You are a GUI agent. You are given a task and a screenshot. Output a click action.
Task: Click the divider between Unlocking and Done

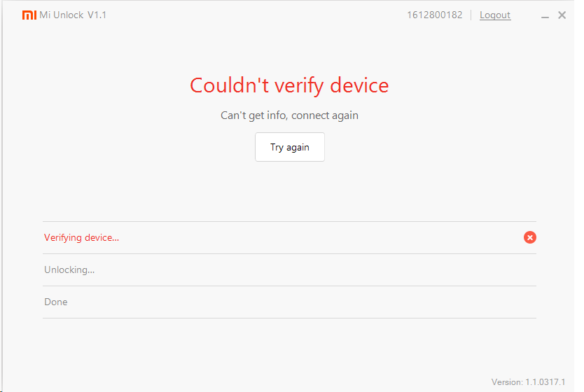point(289,286)
